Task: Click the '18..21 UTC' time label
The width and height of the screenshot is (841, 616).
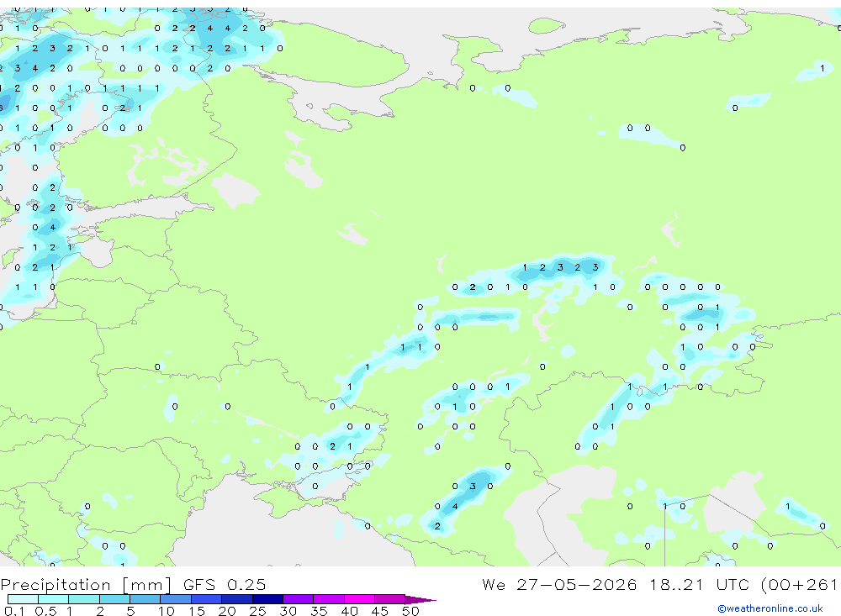Action: coord(700,584)
